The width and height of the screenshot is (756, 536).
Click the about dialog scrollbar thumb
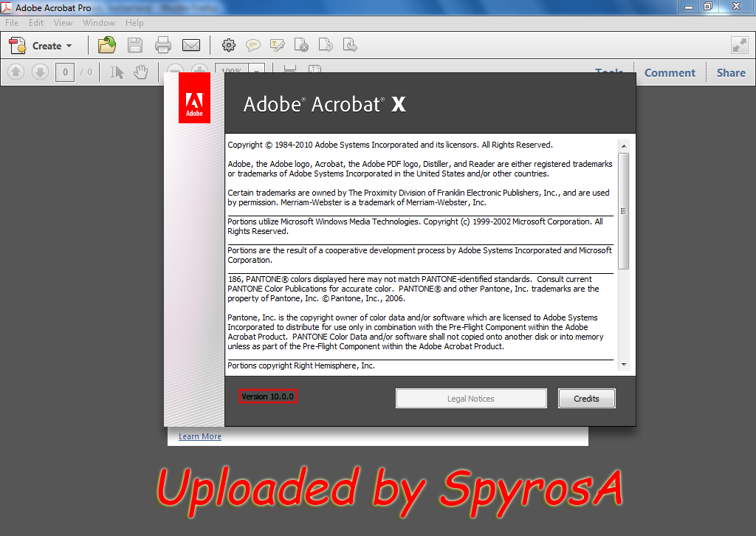624,211
